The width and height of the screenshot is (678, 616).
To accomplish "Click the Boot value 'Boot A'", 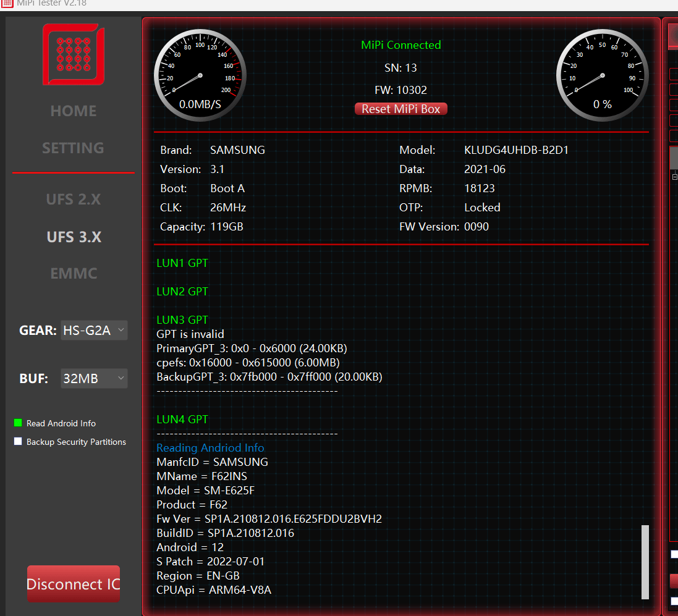I will 227,188.
